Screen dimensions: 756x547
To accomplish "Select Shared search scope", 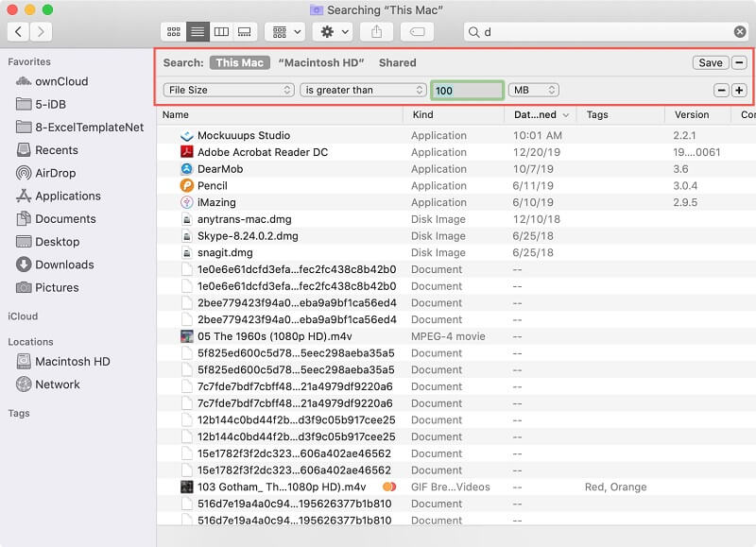I will tap(397, 62).
